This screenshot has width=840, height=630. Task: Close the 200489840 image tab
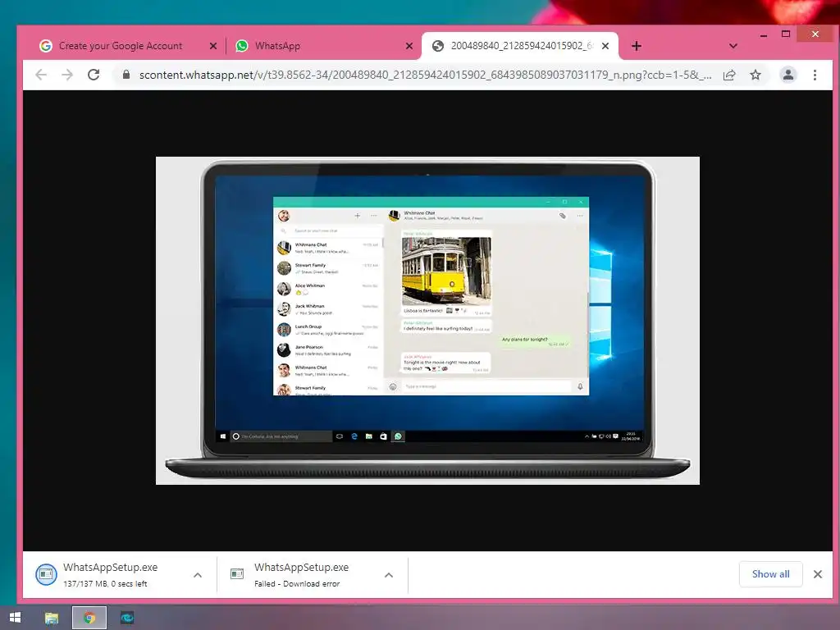pyautogui.click(x=605, y=46)
